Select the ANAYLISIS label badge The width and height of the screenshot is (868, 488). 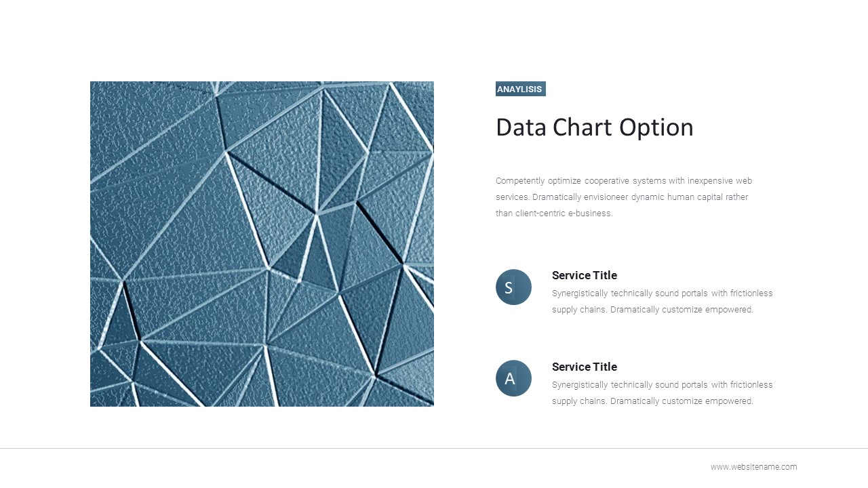click(x=520, y=89)
